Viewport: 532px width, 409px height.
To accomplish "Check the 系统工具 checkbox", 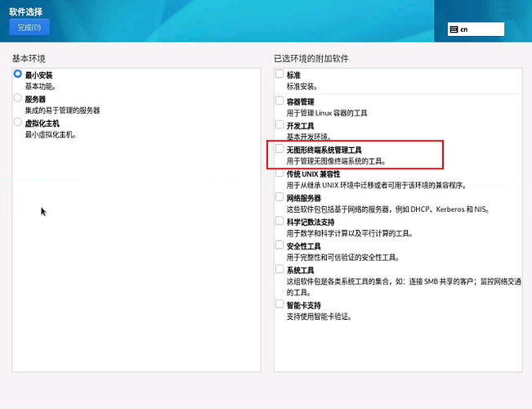I will click(x=280, y=269).
